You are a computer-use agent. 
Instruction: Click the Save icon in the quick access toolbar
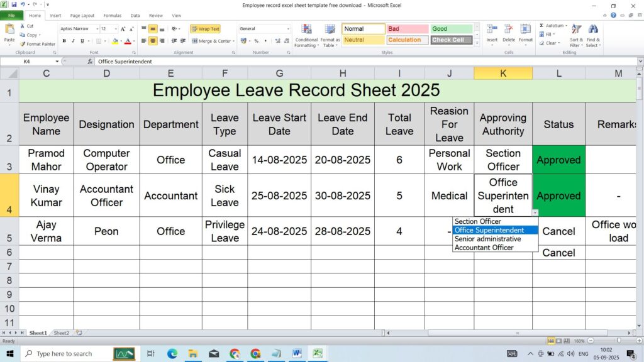[14, 4]
